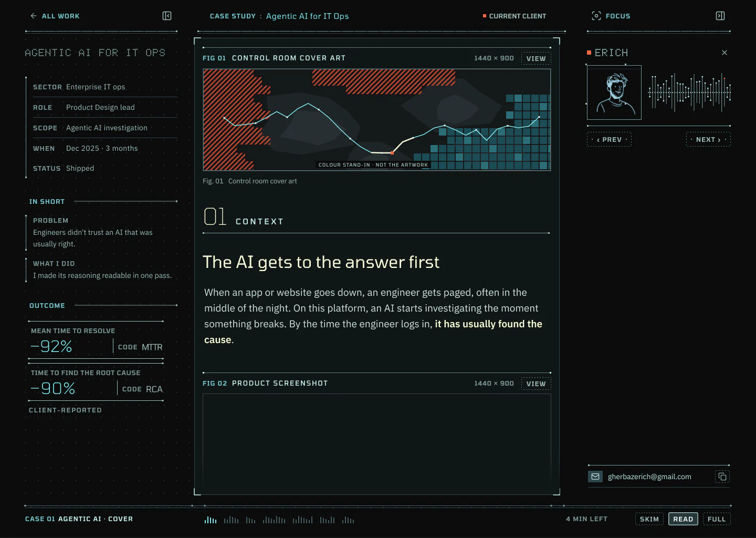Select READ reading mode
Screen dimensions: 756x538
[x=683, y=519]
